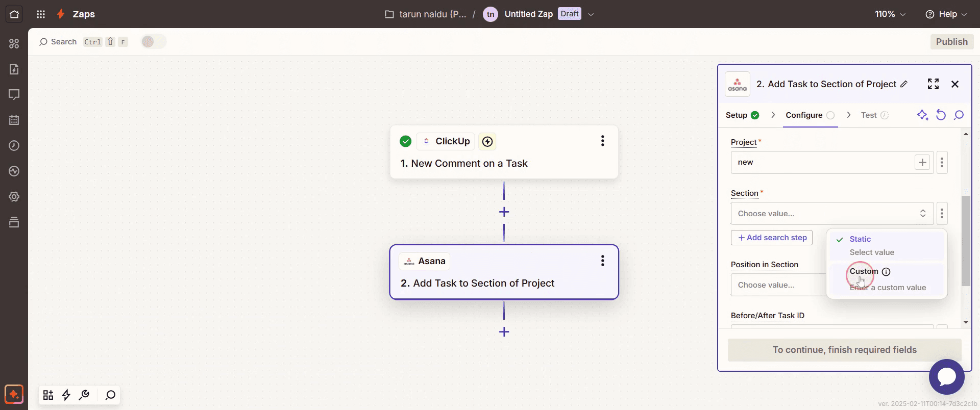Click the Search box in toolbar
The width and height of the screenshot is (980, 410).
pos(83,42)
